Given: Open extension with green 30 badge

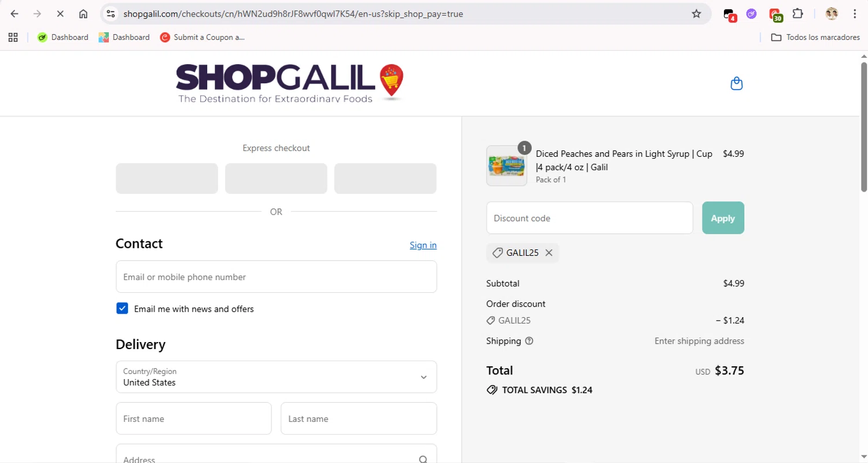Looking at the screenshot, I should 775,14.
